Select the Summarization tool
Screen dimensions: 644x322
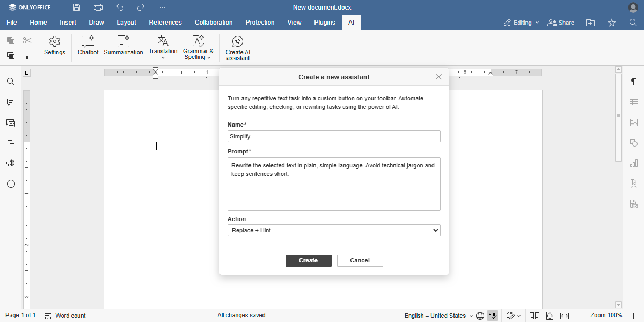coord(123,47)
